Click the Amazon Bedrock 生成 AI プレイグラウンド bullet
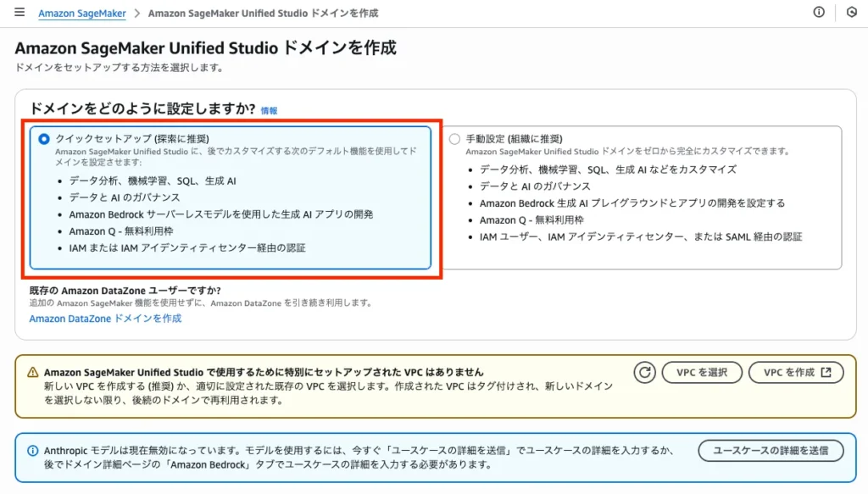Screen dimensions: 868x494 pyautogui.click(x=632, y=203)
